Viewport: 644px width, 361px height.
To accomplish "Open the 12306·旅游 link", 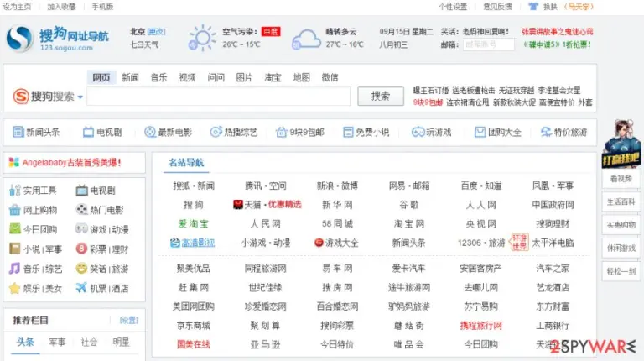I will pos(481,243).
